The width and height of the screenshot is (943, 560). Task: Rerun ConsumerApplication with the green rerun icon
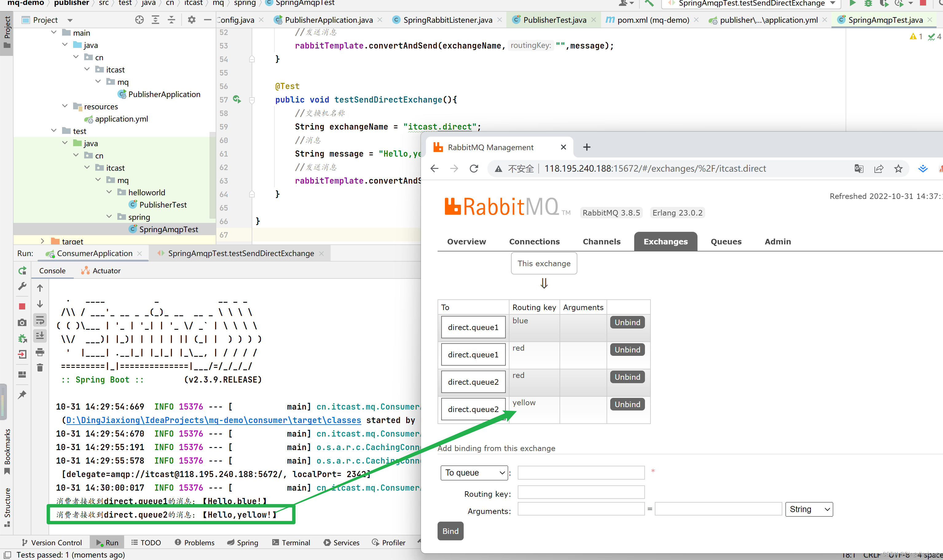(x=22, y=270)
